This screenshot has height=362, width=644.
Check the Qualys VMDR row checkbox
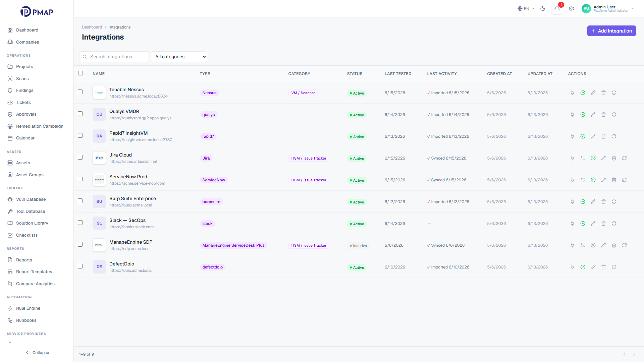tap(80, 114)
